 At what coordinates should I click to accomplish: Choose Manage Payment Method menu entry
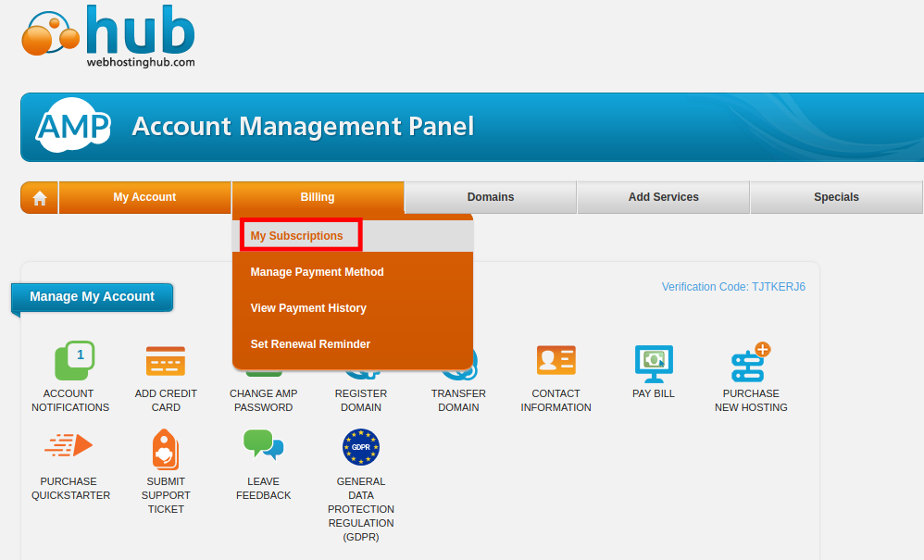tap(317, 272)
